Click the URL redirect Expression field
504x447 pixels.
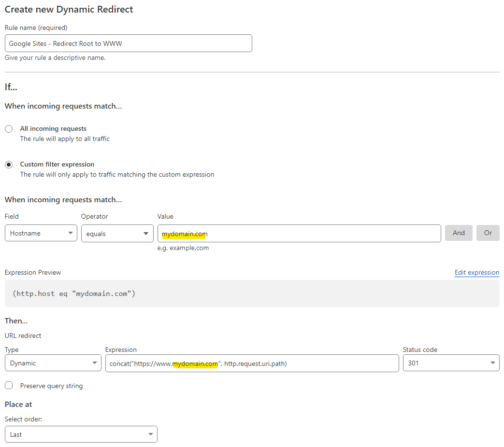pos(252,363)
